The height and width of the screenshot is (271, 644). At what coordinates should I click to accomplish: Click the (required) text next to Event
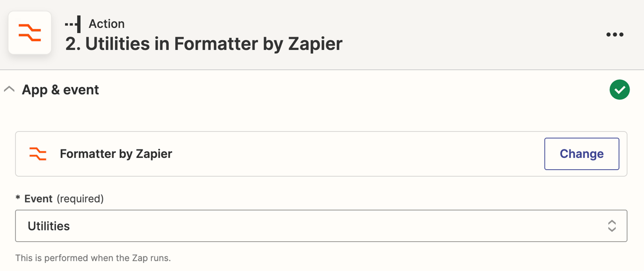tap(80, 199)
